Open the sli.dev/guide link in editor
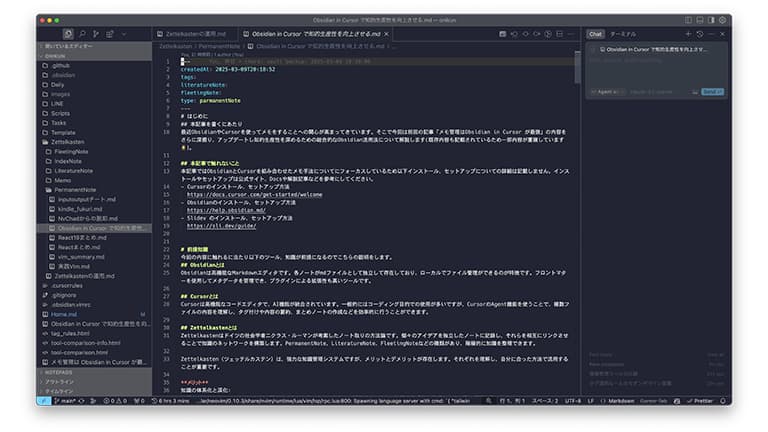 [221, 226]
